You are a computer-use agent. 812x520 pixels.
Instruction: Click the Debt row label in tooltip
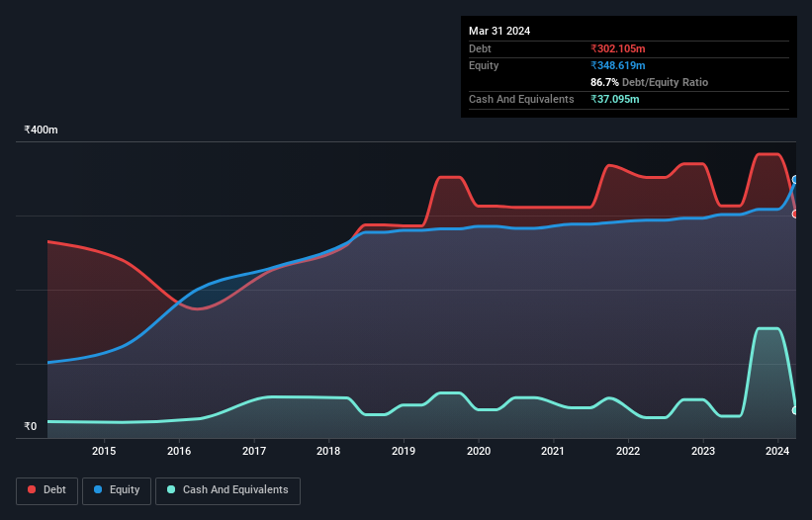(480, 48)
